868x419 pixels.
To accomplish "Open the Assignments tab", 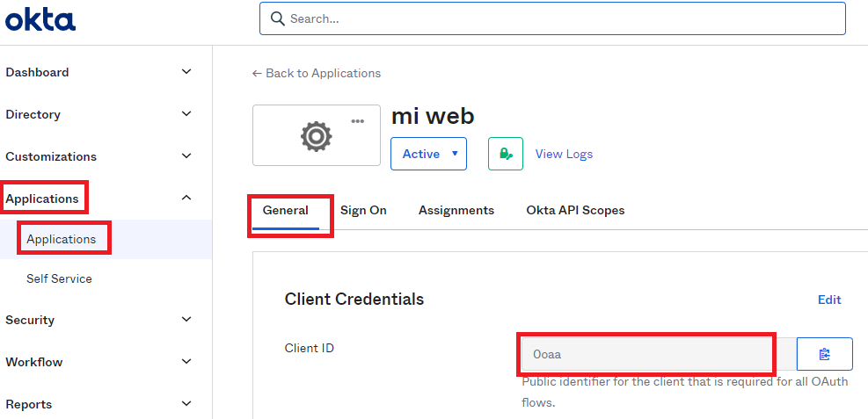I will coord(456,211).
